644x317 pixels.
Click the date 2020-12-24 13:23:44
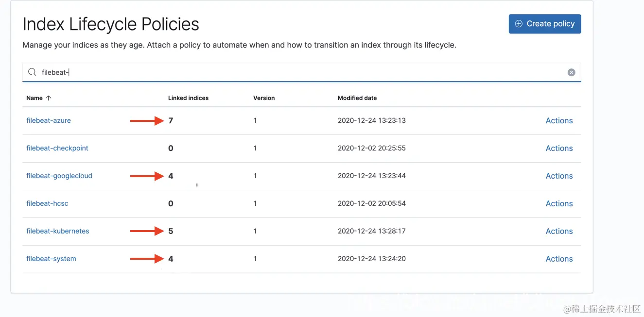point(372,176)
